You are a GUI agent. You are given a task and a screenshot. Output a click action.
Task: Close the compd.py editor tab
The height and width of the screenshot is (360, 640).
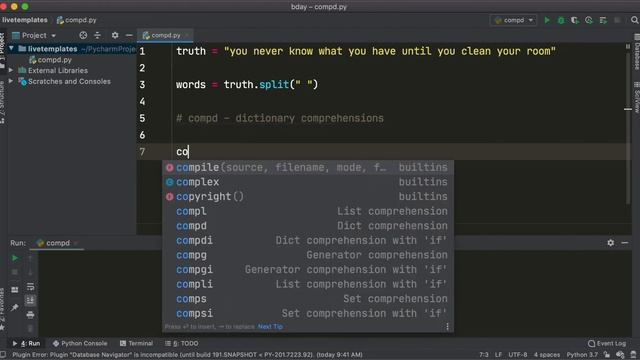click(187, 36)
